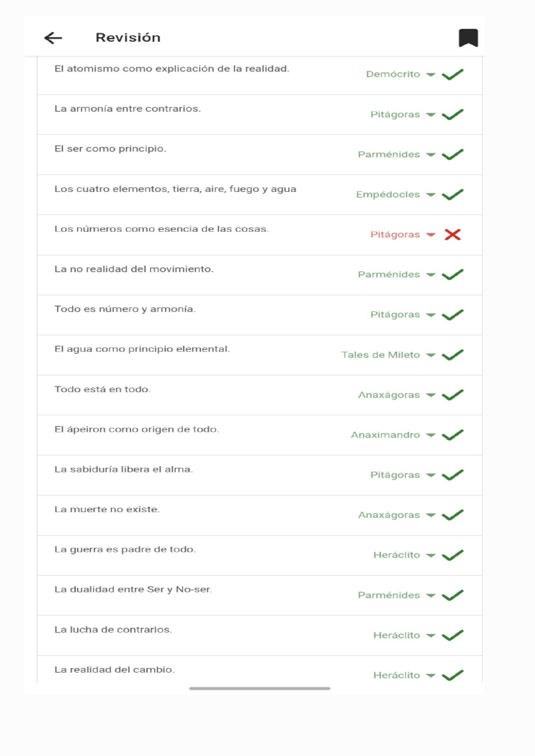This screenshot has height=756, width=535.
Task: Click the check mark beside Anaximandro
Action: click(x=453, y=435)
